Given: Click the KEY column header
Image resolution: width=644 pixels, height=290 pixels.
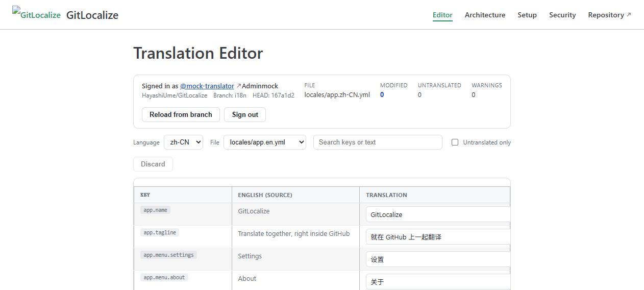Looking at the screenshot, I should [183, 195].
